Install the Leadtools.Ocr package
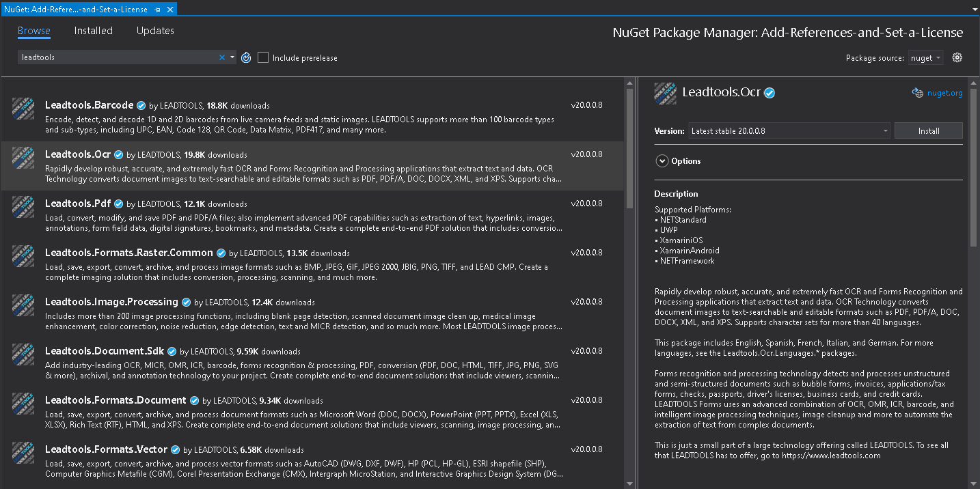The width and height of the screenshot is (980, 489). click(x=929, y=131)
